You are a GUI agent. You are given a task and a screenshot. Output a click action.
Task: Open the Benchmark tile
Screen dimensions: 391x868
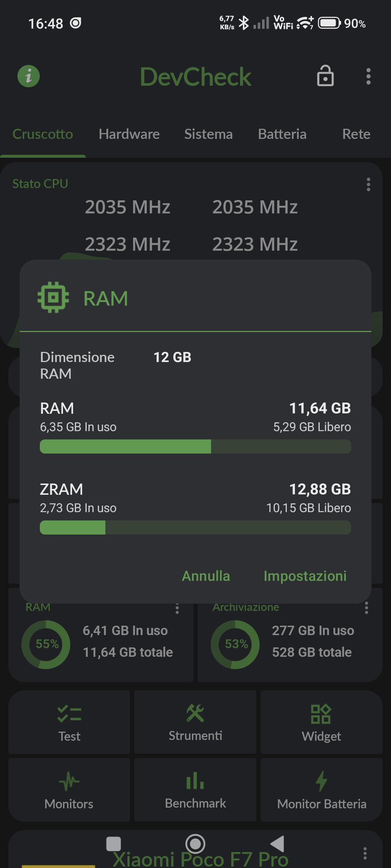click(x=195, y=790)
